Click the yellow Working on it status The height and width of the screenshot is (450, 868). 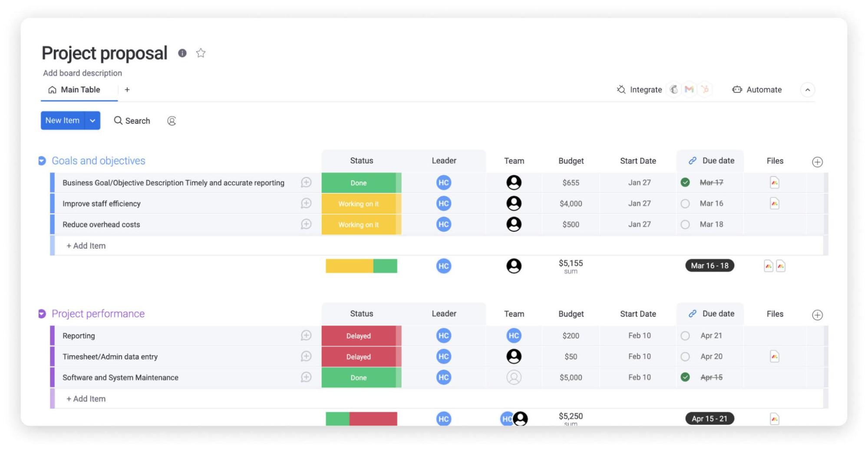click(359, 203)
